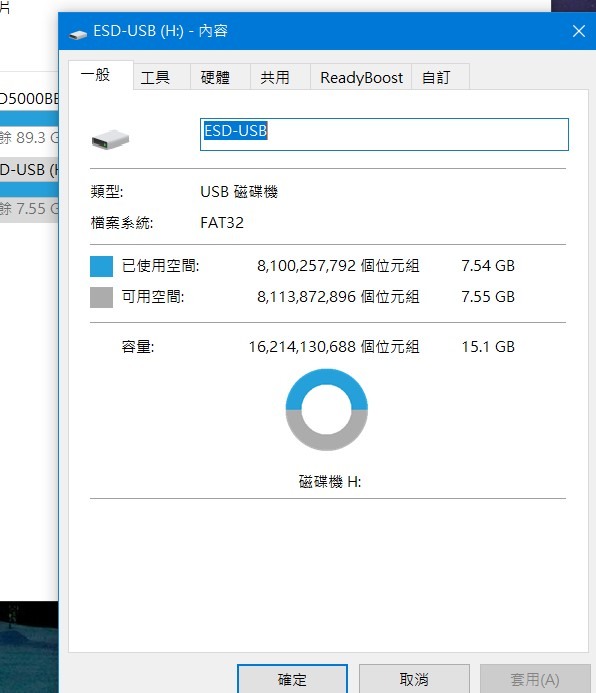Click the 磁碟機 H: label

[x=330, y=481]
